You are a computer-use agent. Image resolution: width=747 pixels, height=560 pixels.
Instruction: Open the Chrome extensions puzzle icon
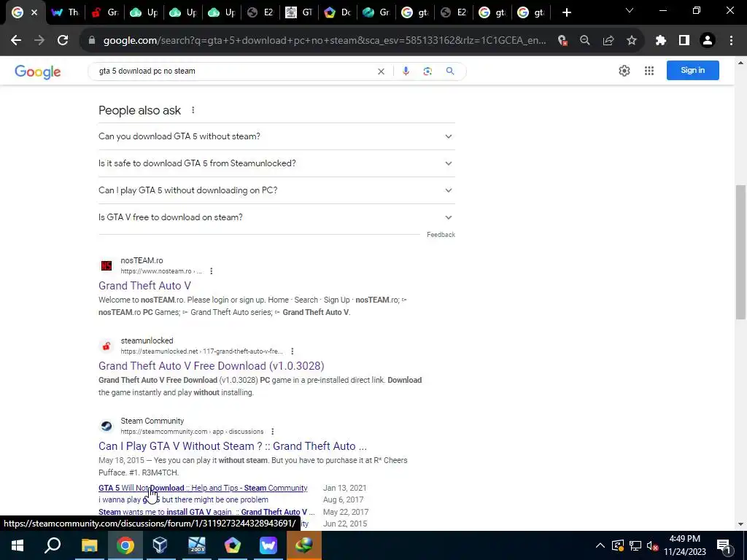661,41
